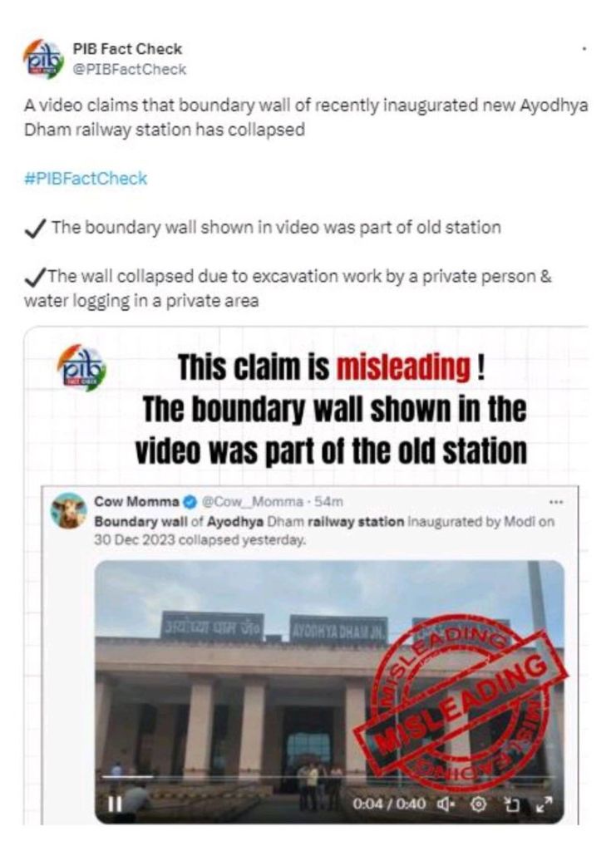Toggle picture-in-picture icon in video controls
Screen dimensions: 616x851
coord(510,804)
